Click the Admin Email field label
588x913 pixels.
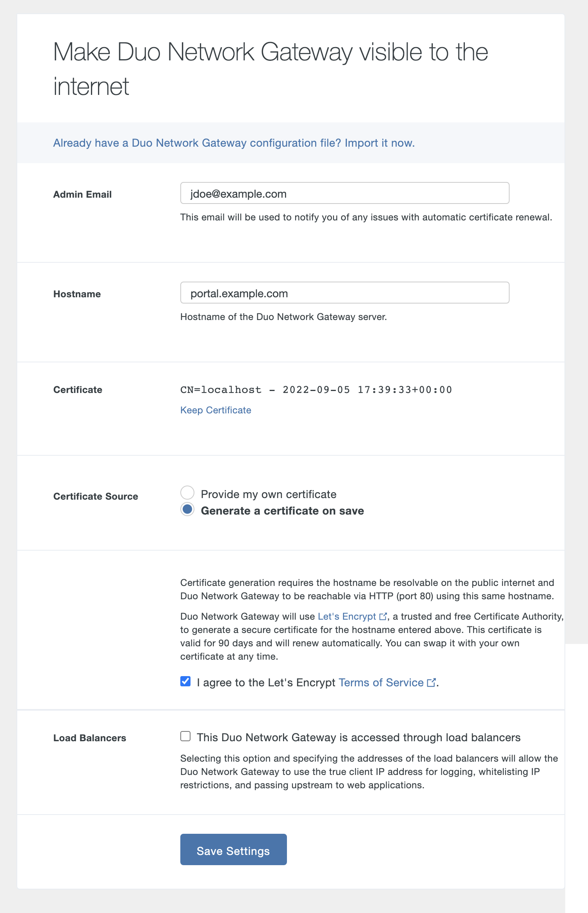82,194
